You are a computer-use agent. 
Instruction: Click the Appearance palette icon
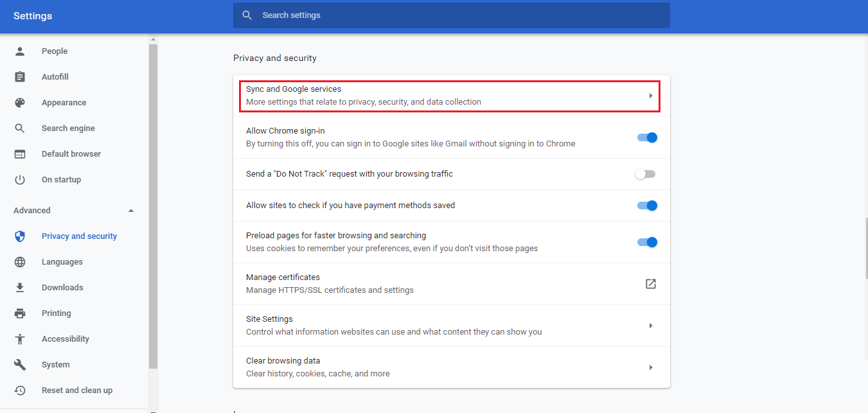click(20, 103)
